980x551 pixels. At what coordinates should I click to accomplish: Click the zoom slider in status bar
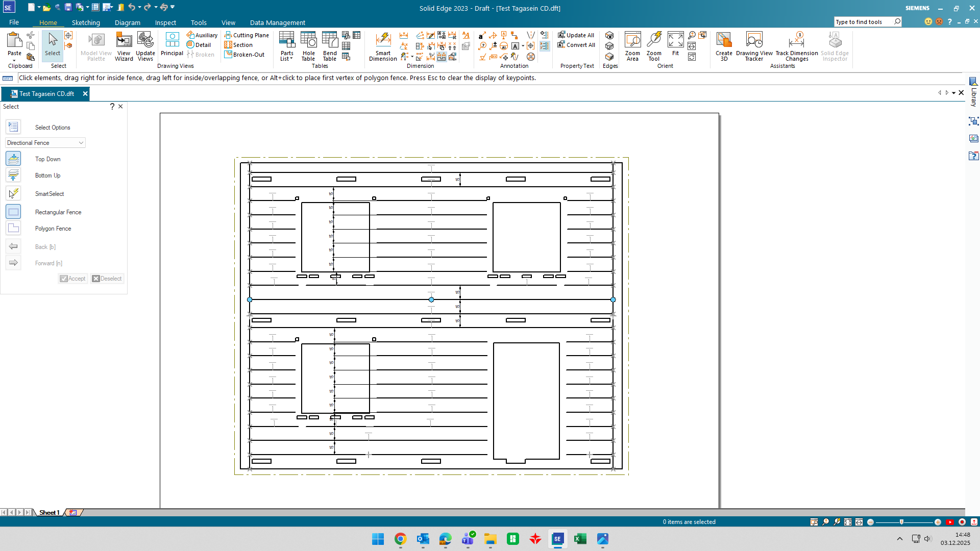pos(902,522)
